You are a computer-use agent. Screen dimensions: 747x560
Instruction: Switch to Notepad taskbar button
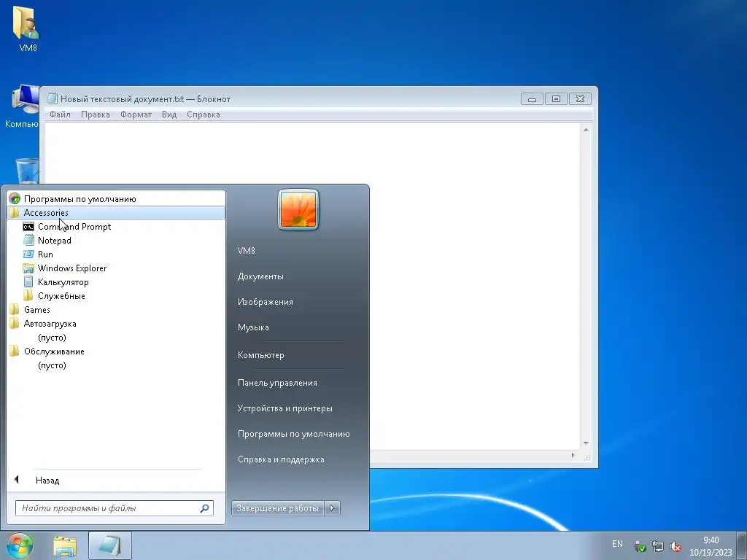(x=110, y=545)
